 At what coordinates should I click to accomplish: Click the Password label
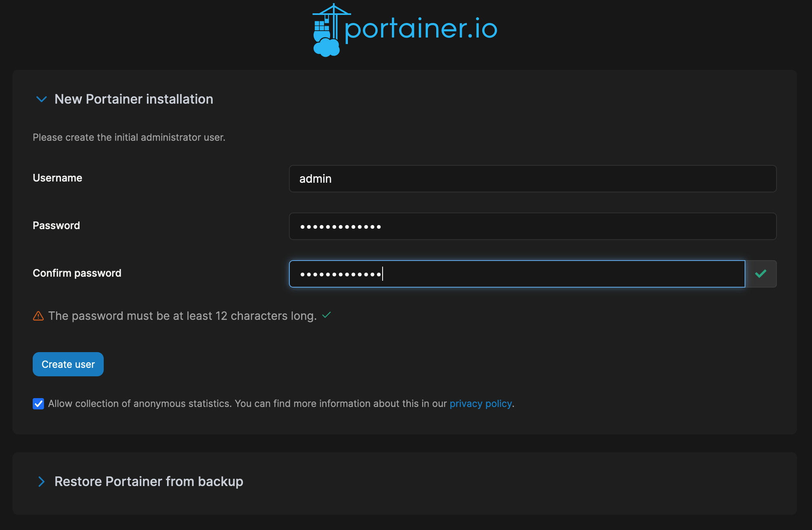[56, 225]
